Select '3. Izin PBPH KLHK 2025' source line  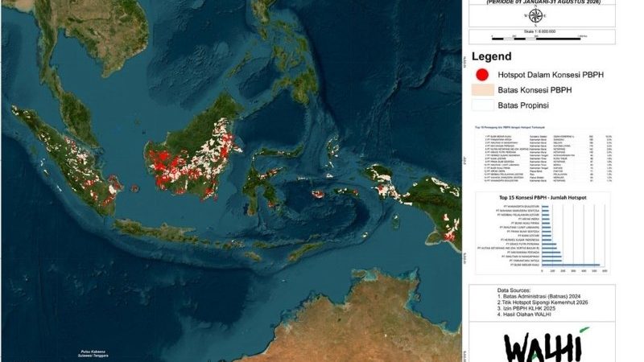(526, 308)
